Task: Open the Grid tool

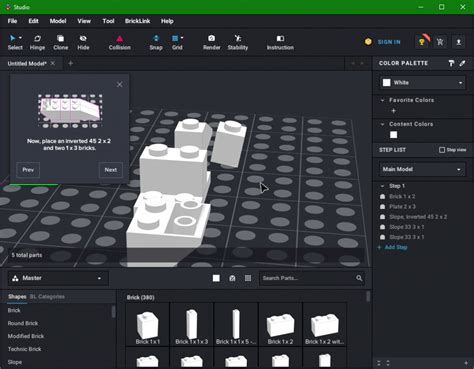Action: click(x=177, y=42)
